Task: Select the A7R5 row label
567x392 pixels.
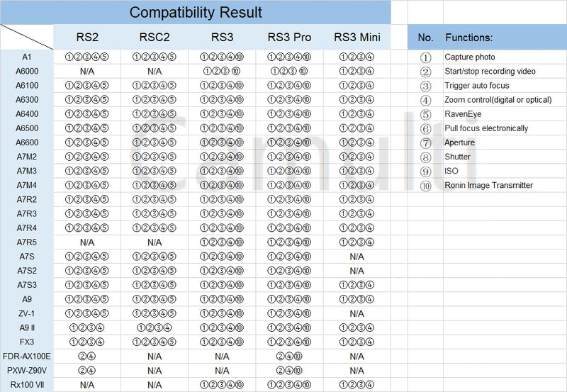Action: [x=27, y=242]
